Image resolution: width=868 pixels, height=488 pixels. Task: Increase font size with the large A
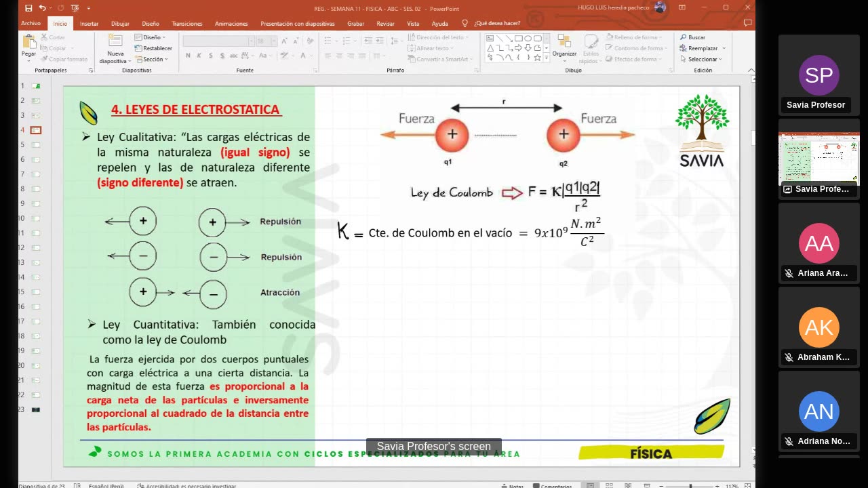pos(284,41)
